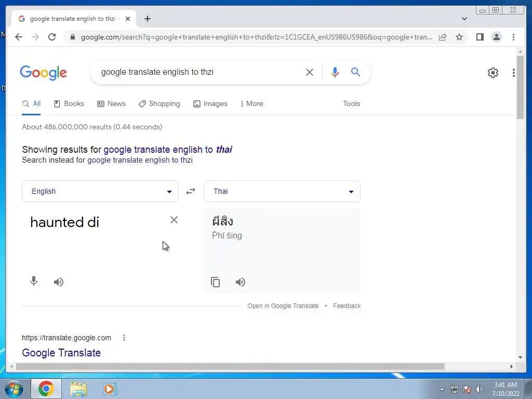The height and width of the screenshot is (399, 532).
Task: Switch to the Books tab
Action: (x=69, y=104)
